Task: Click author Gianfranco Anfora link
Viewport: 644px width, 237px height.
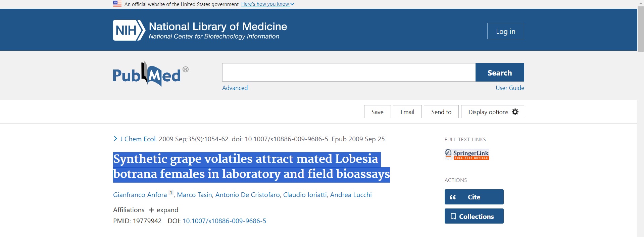Action: pyautogui.click(x=140, y=195)
